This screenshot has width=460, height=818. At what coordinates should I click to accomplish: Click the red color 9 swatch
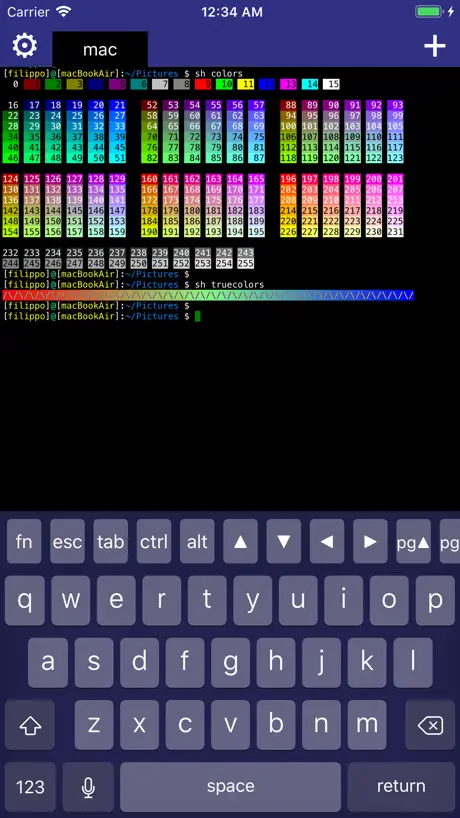tap(203, 84)
